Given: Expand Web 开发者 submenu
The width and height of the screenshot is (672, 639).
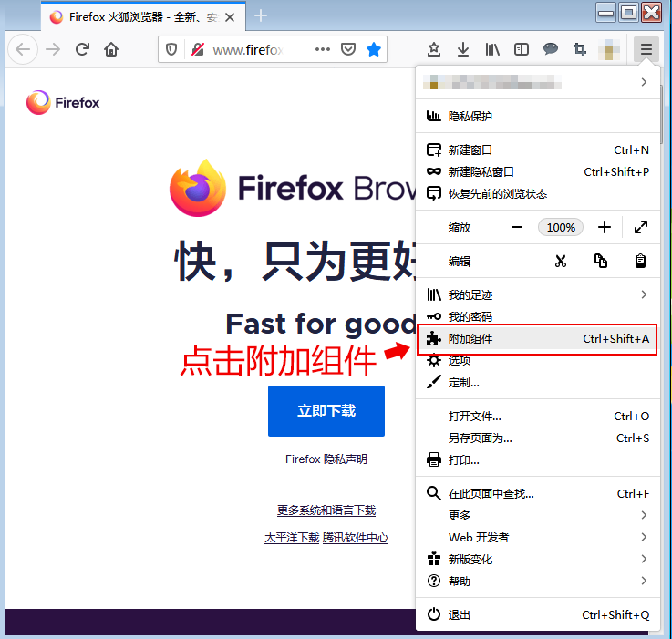Looking at the screenshot, I should point(537,537).
